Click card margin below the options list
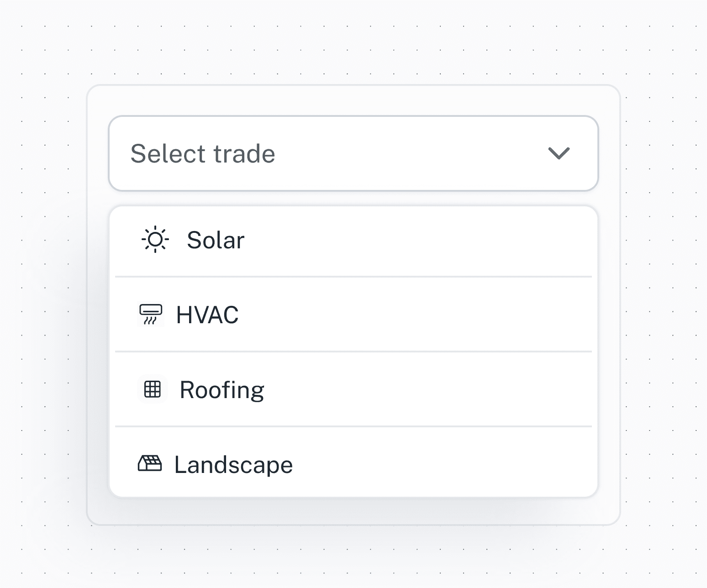 pyautogui.click(x=353, y=511)
